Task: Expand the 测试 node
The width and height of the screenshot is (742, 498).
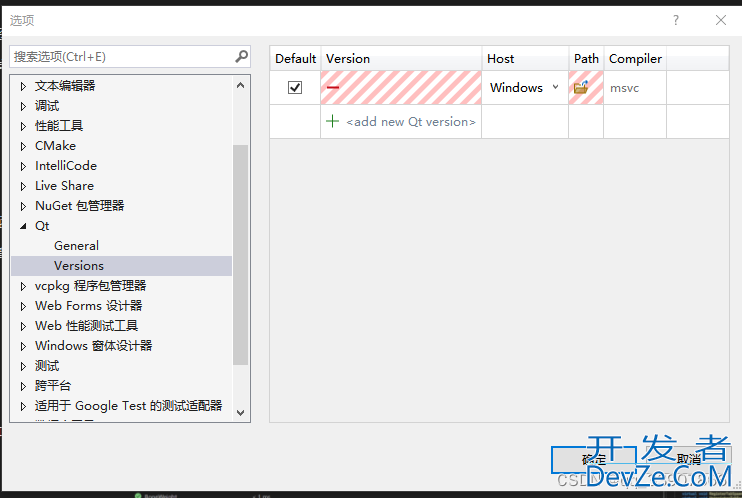Action: tap(23, 366)
